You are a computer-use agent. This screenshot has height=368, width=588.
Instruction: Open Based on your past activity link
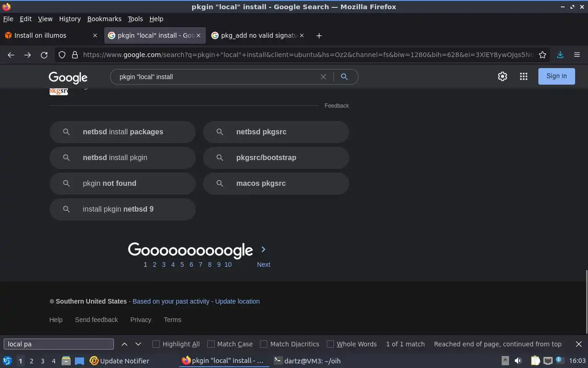[171, 301]
